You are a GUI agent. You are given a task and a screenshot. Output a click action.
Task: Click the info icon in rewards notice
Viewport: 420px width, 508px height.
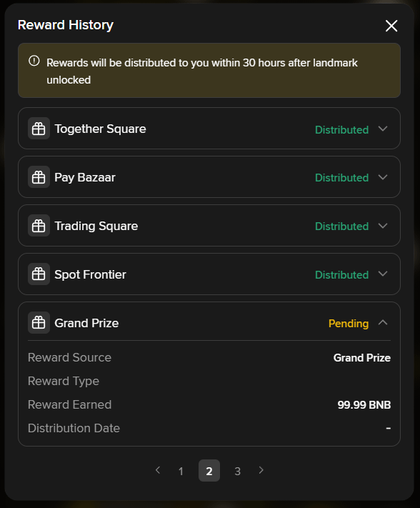click(x=34, y=61)
